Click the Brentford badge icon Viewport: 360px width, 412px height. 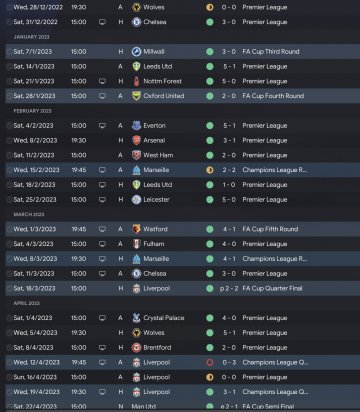[x=136, y=347]
